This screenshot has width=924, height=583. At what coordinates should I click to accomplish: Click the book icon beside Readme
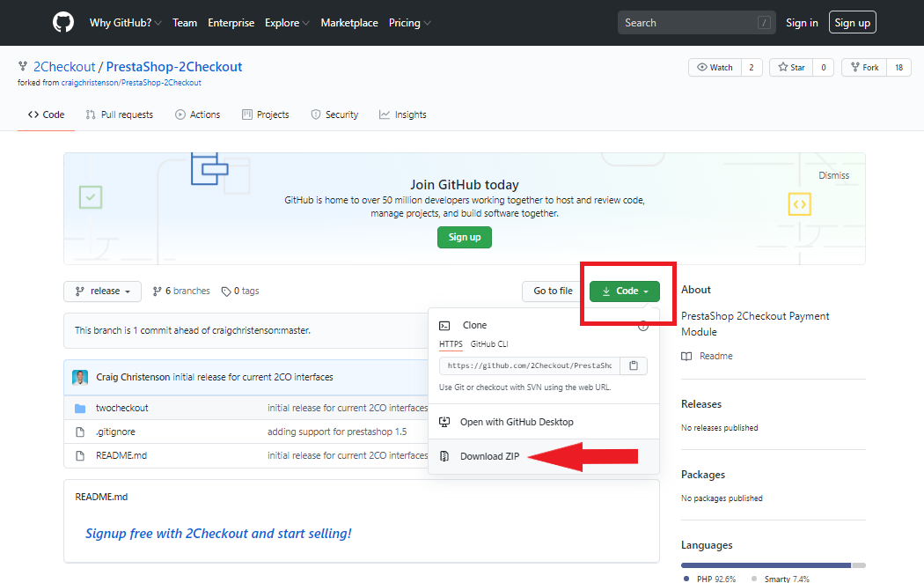tap(686, 356)
